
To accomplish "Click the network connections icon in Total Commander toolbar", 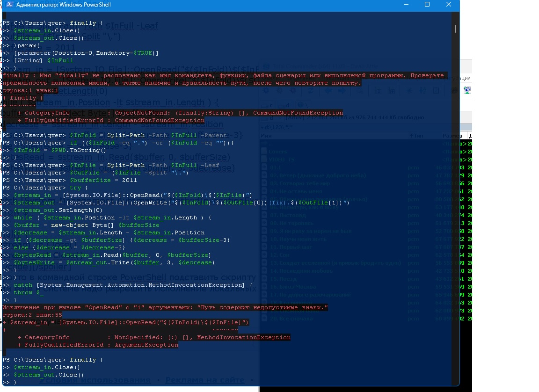I will [467, 90].
